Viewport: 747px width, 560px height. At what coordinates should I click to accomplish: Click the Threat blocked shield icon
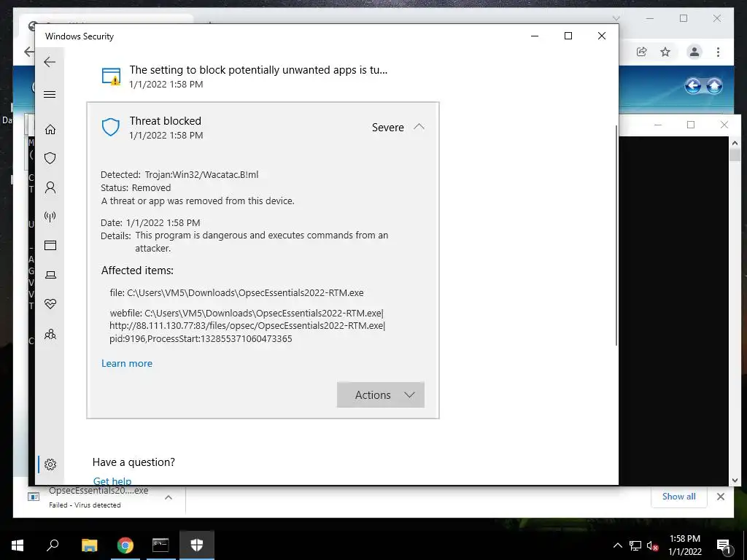[111, 127]
